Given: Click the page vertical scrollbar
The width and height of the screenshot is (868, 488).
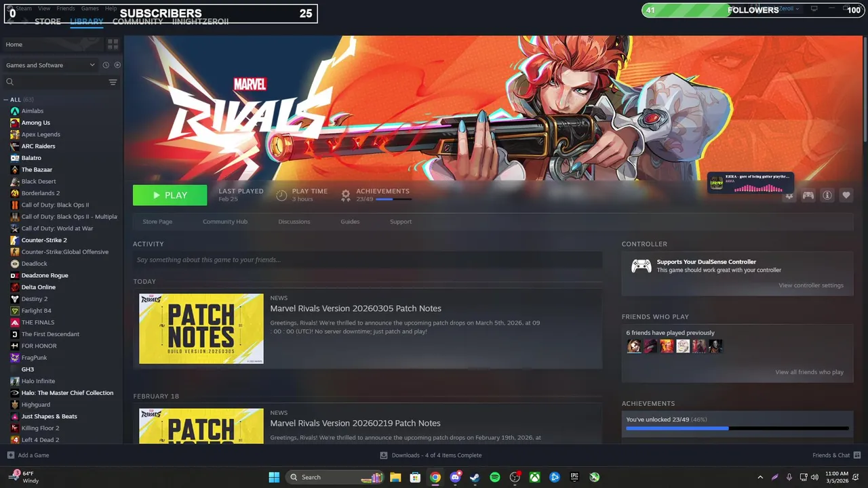Looking at the screenshot, I should [864, 89].
